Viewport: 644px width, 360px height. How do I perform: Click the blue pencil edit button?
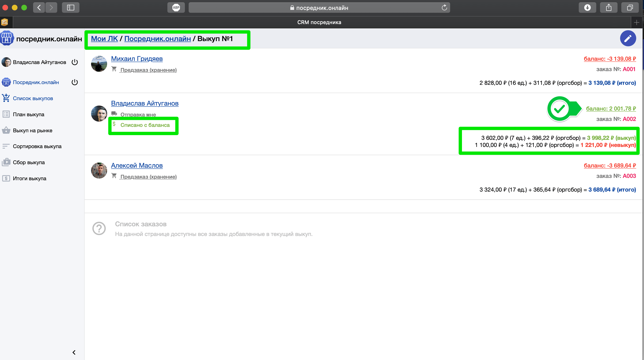coord(628,38)
